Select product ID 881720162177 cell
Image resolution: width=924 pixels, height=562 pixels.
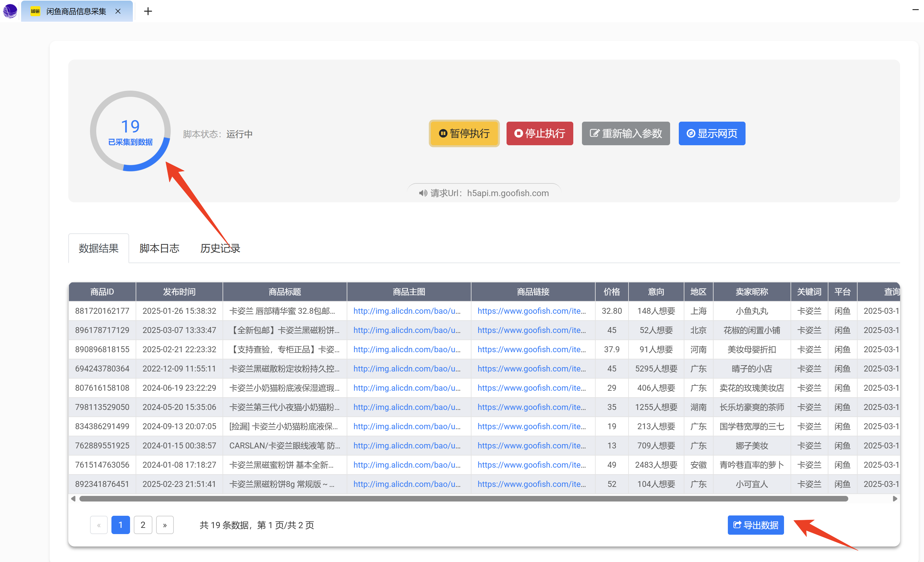coord(102,311)
